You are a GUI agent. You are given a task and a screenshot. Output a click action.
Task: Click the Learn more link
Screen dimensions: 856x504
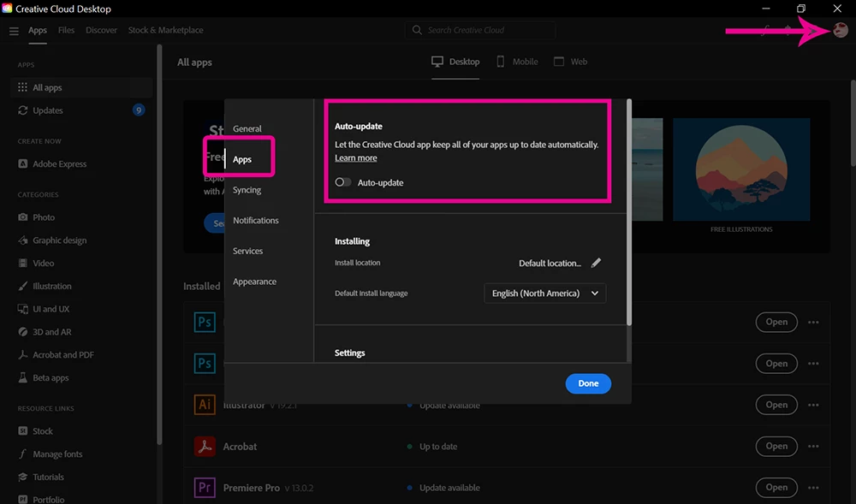pos(356,157)
